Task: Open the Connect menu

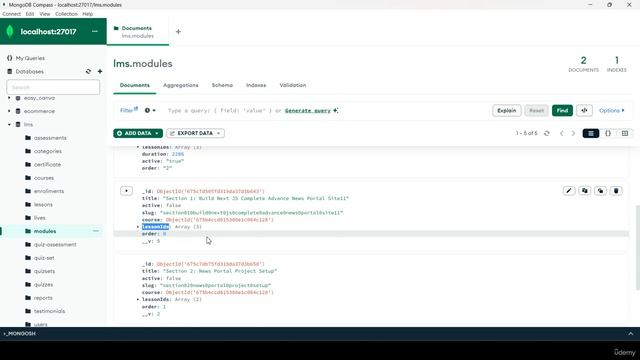Action: click(11, 14)
